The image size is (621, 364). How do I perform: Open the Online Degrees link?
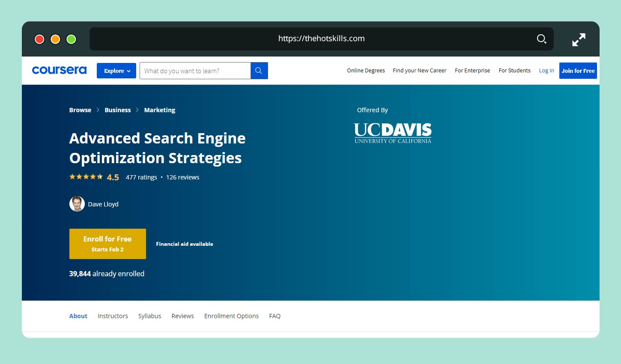(366, 71)
